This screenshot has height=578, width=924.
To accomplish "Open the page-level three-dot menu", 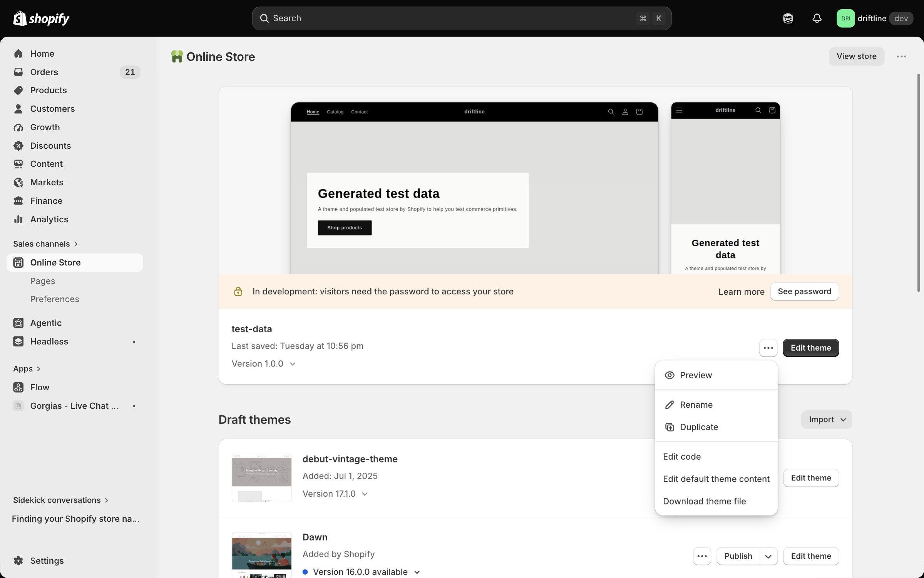I will click(x=901, y=57).
